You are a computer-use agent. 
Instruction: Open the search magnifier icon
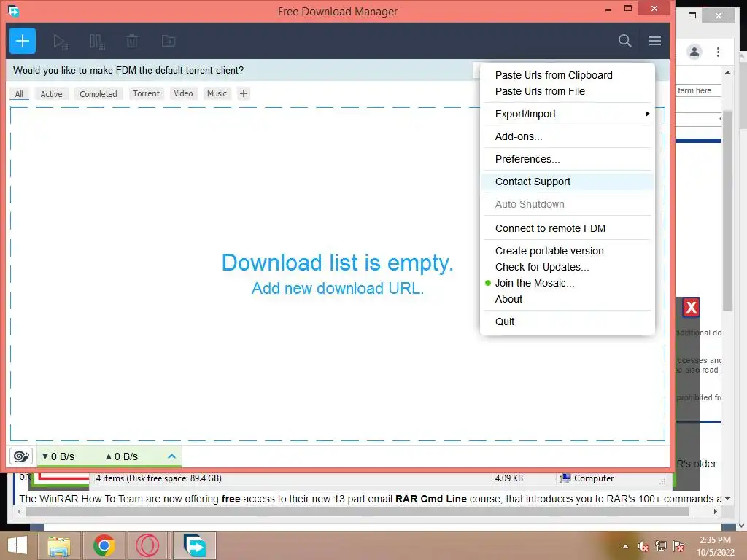pos(624,41)
